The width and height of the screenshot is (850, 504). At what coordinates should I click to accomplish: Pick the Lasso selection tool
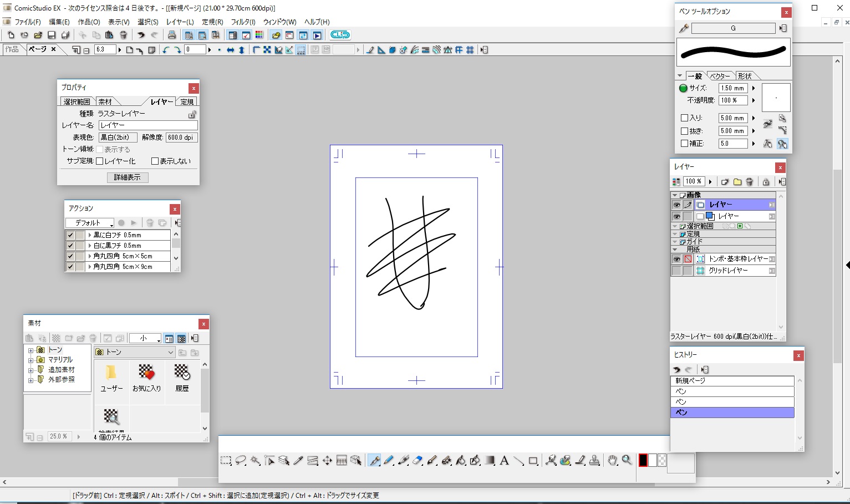pos(241,460)
